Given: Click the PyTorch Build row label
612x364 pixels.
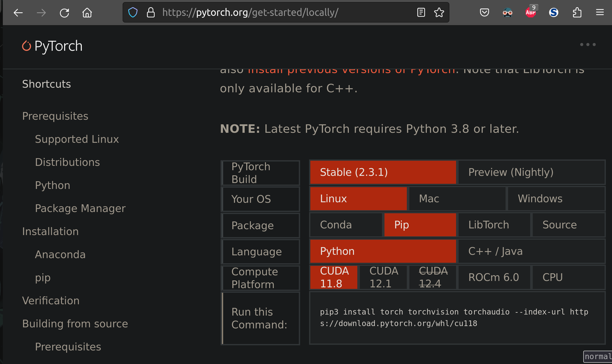Looking at the screenshot, I should click(x=261, y=173).
